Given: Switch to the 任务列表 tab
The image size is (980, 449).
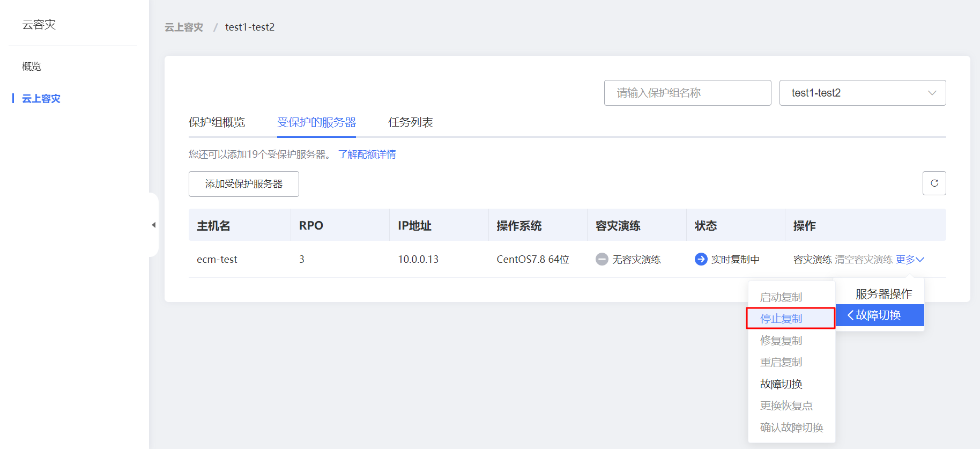Looking at the screenshot, I should click(410, 122).
